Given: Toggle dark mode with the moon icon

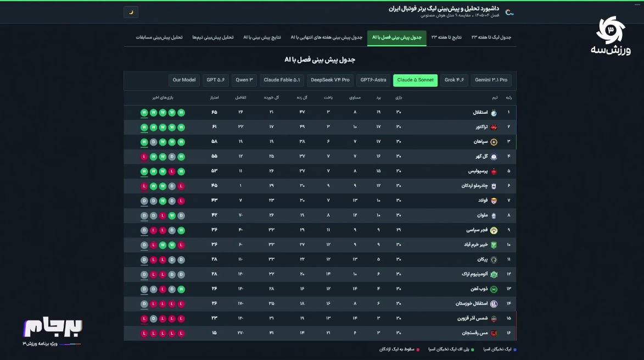Looking at the screenshot, I should [131, 12].
